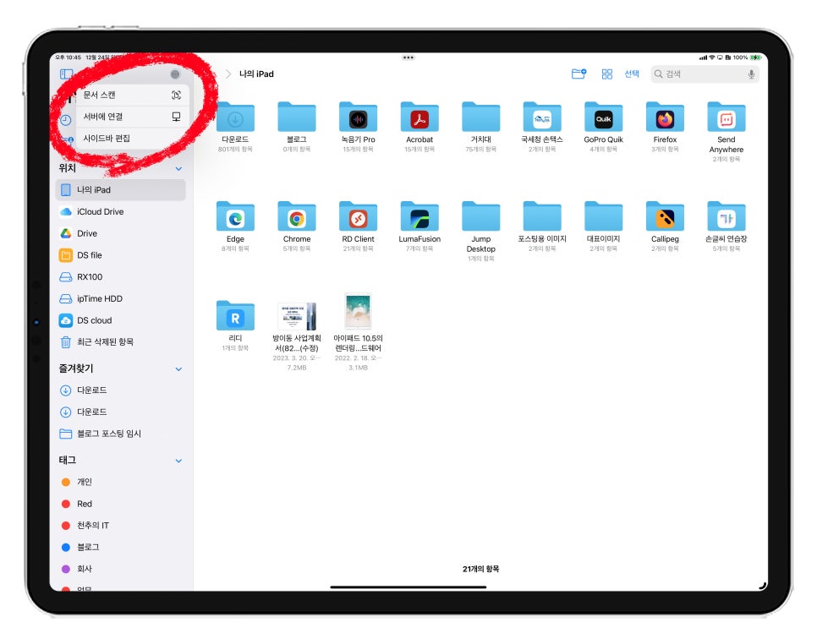This screenshot has height=644, width=817.
Task: Open the RD Client folder
Action: 358,216
